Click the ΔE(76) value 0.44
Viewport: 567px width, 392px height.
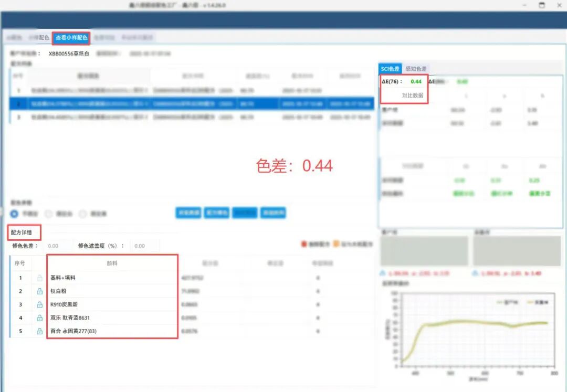pos(416,82)
